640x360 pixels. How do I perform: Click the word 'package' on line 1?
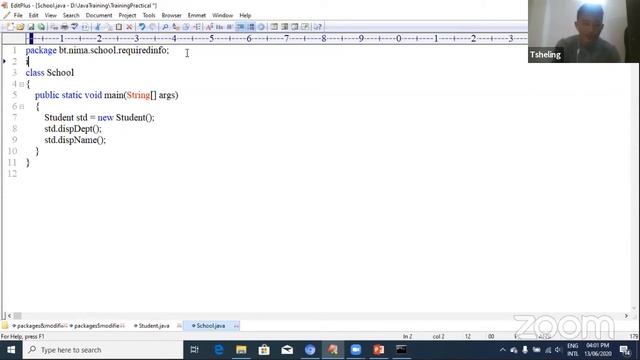click(x=41, y=50)
